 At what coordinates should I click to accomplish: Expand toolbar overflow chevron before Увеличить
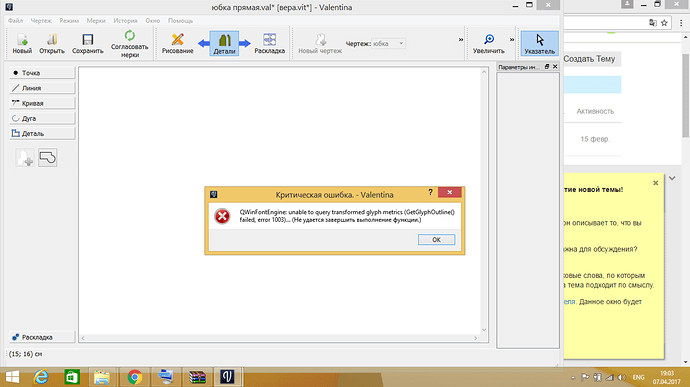(461, 40)
